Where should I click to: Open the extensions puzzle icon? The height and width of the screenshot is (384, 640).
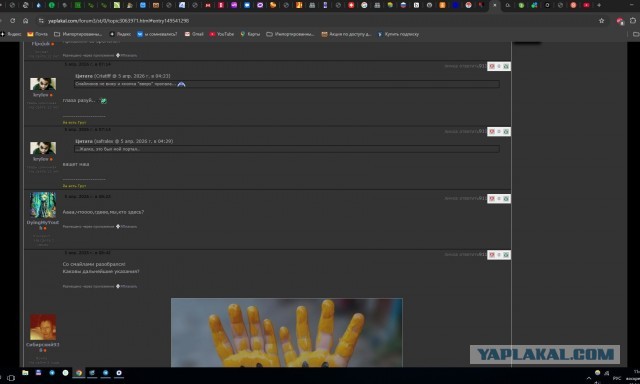[633, 20]
